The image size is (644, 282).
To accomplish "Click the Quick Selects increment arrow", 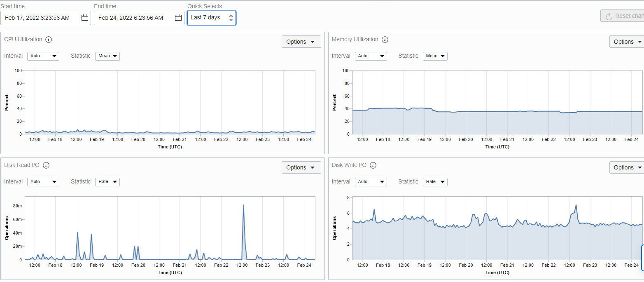I will tap(230, 15).
